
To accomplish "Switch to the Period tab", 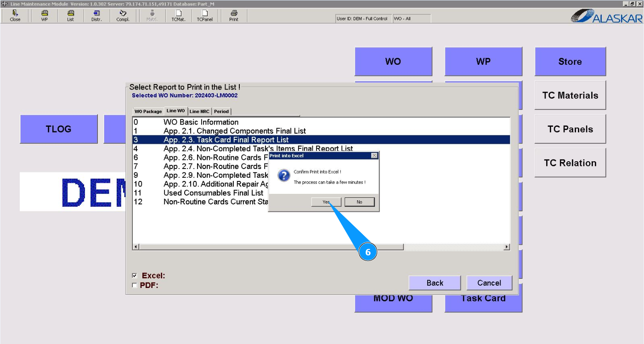I will pyautogui.click(x=221, y=111).
